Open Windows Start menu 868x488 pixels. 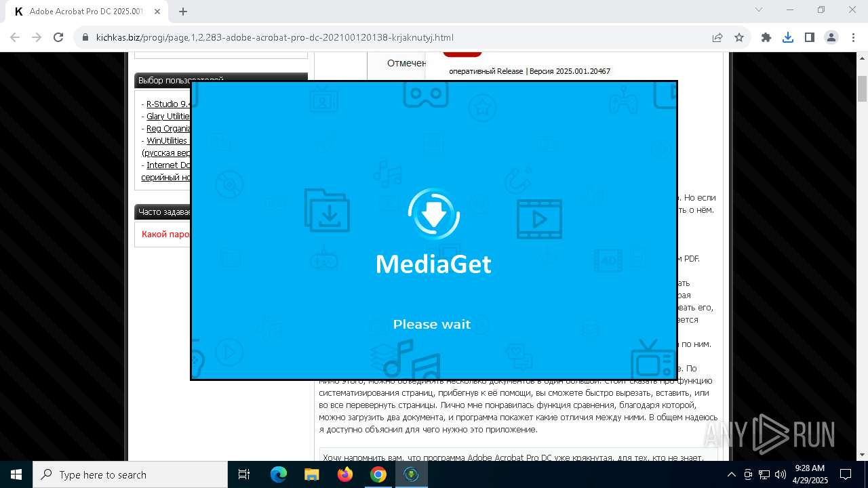16,474
